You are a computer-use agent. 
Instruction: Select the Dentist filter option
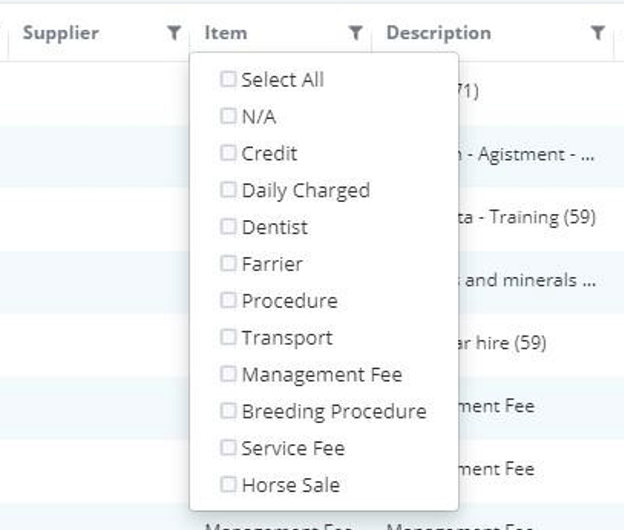(x=228, y=227)
